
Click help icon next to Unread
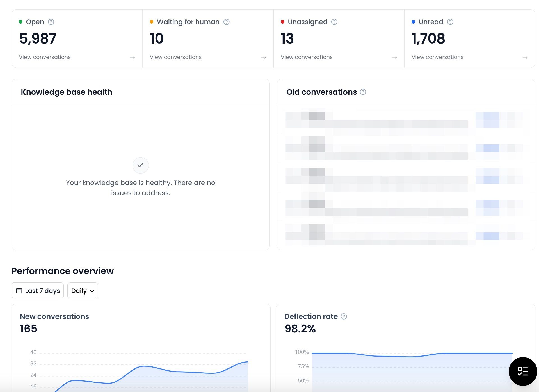tap(450, 22)
